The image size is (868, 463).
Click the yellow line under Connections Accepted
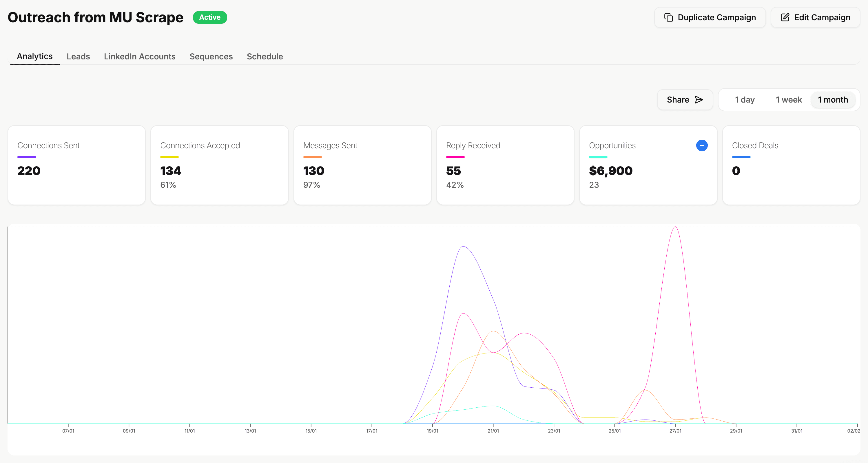169,157
